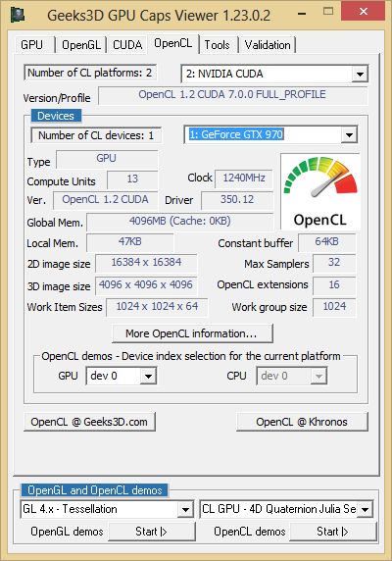Click OpenCL extensions value 16
The width and height of the screenshot is (392, 561).
click(334, 285)
